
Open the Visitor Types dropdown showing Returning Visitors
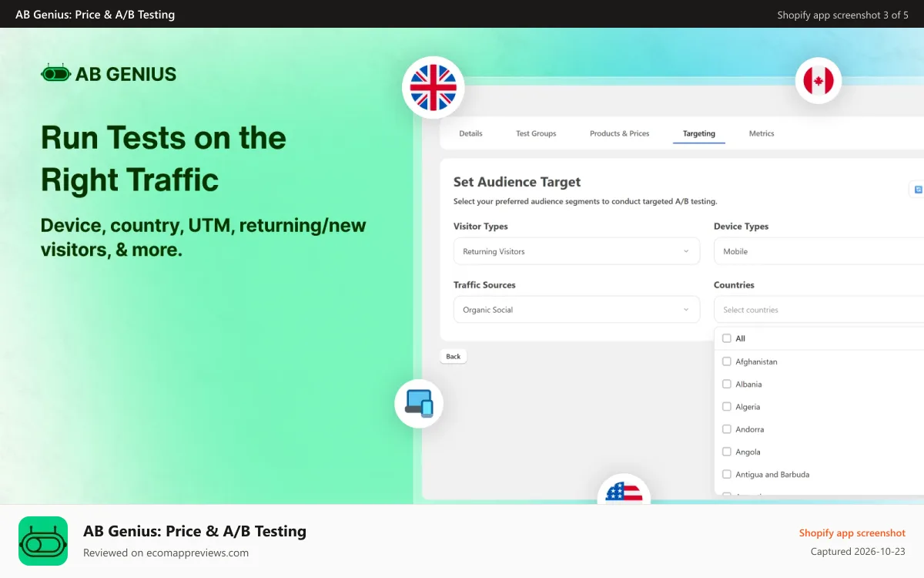(x=577, y=251)
